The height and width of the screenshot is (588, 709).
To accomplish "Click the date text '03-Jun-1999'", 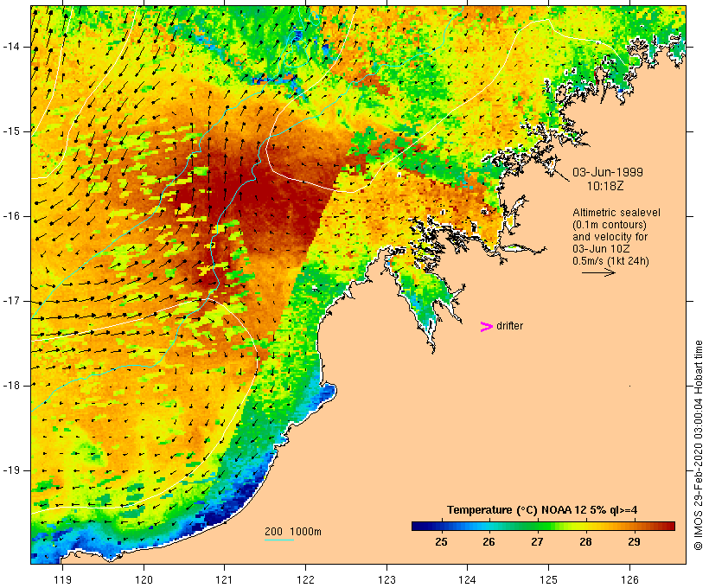I will (x=608, y=172).
